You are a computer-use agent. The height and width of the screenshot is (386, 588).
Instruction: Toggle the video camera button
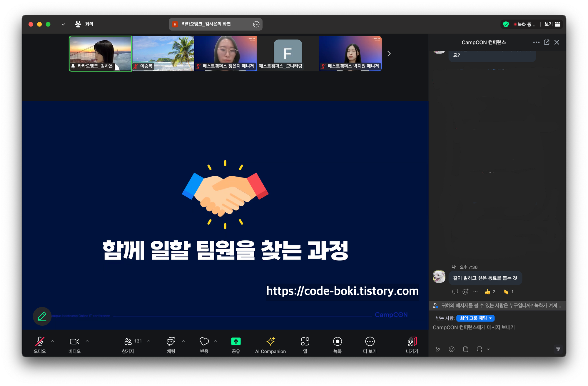(x=74, y=342)
